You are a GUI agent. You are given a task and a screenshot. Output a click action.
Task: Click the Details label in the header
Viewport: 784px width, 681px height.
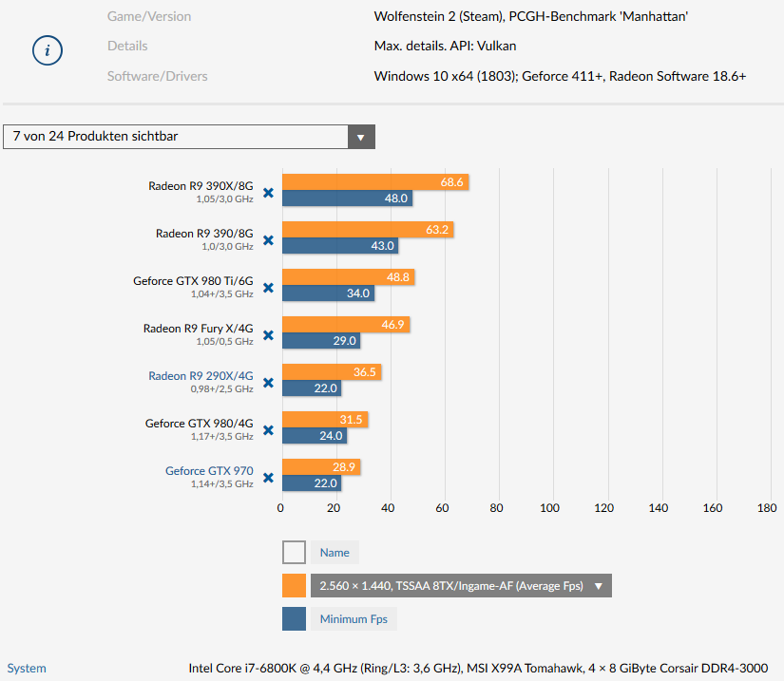(127, 46)
